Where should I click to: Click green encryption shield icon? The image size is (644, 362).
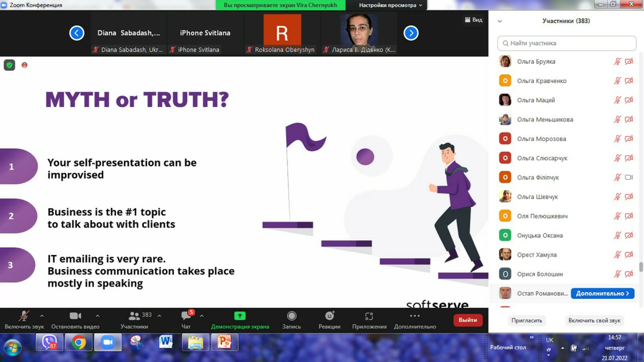[9, 65]
